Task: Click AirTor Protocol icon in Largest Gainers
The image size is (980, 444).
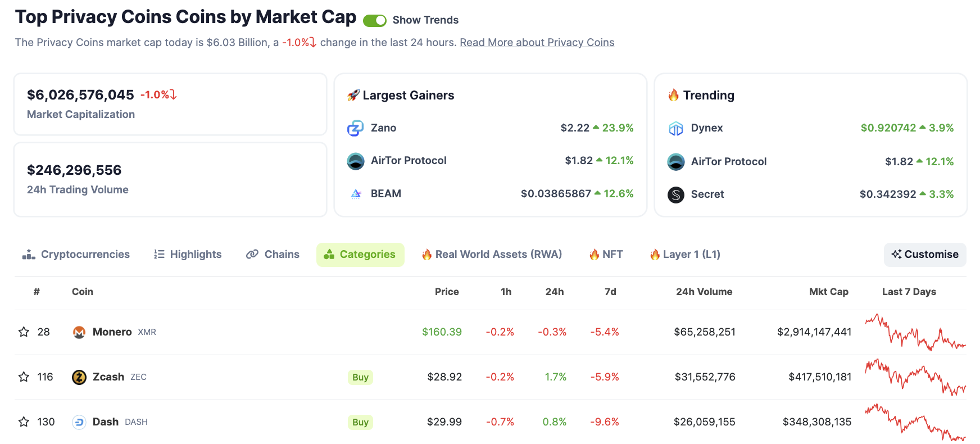Action: tap(355, 161)
